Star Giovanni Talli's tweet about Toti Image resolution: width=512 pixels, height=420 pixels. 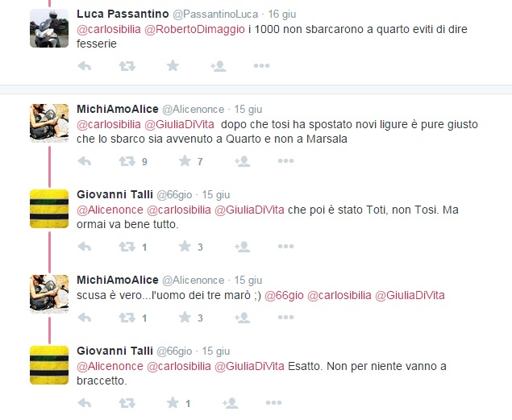click(x=185, y=247)
